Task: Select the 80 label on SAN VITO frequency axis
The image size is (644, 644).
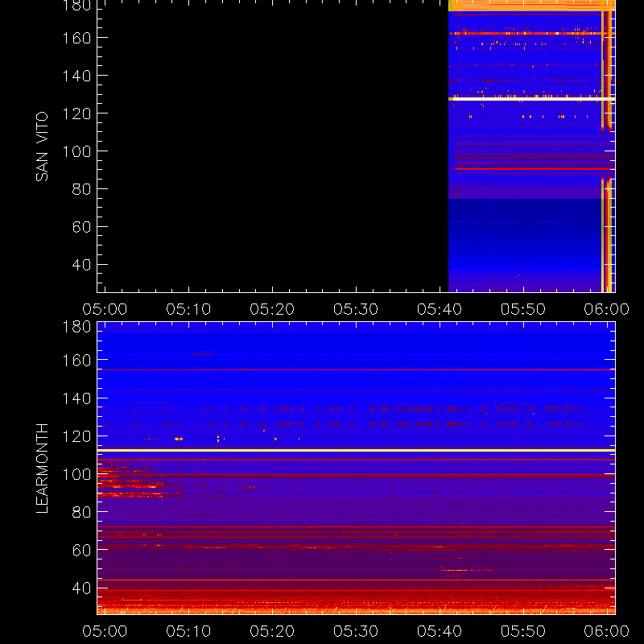Action: 81,189
